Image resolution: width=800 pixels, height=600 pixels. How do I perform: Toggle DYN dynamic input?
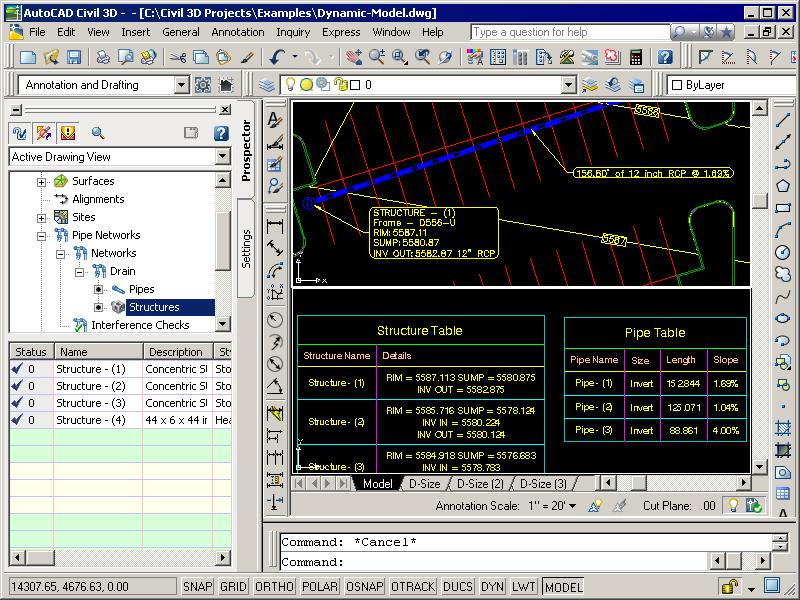[492, 587]
